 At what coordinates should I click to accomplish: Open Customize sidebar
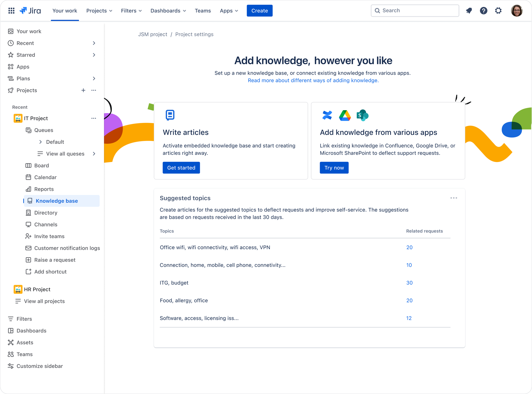[x=35, y=366]
